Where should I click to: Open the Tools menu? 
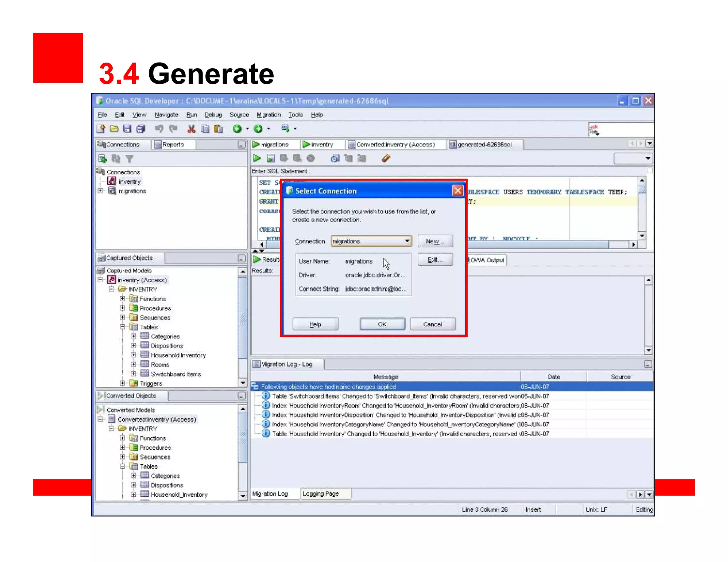coord(295,115)
